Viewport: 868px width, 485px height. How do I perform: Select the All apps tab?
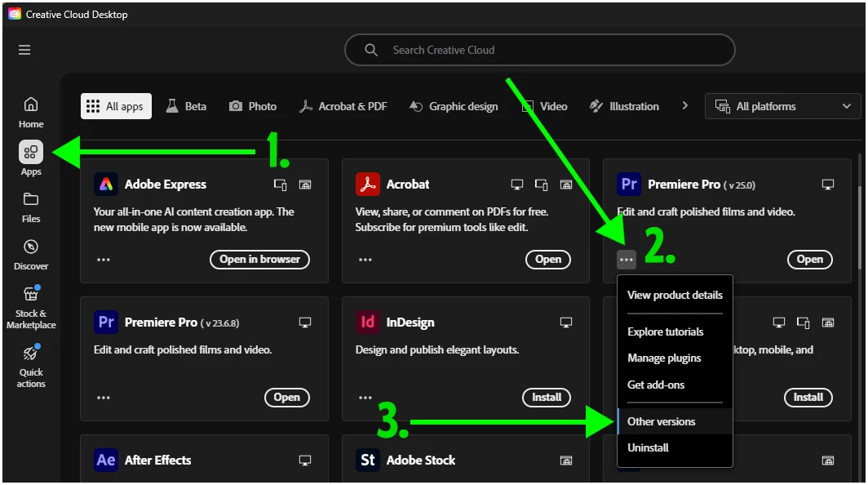pos(116,106)
